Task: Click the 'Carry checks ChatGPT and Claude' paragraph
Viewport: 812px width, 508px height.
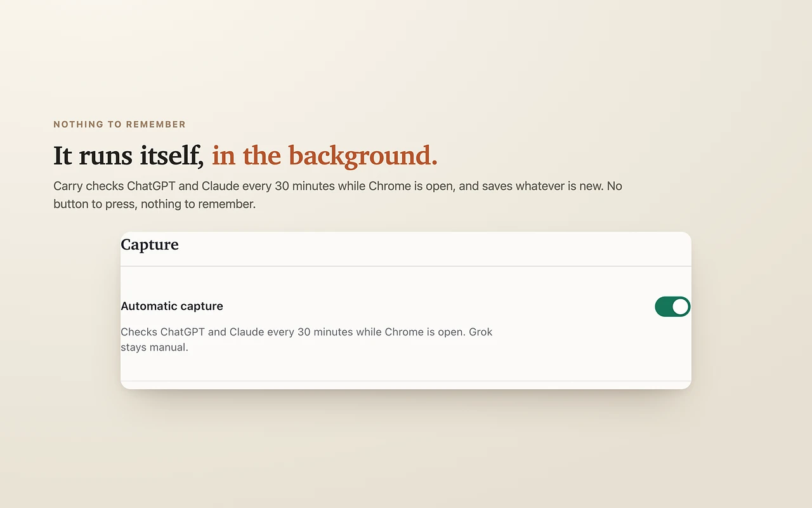Action: pyautogui.click(x=337, y=195)
